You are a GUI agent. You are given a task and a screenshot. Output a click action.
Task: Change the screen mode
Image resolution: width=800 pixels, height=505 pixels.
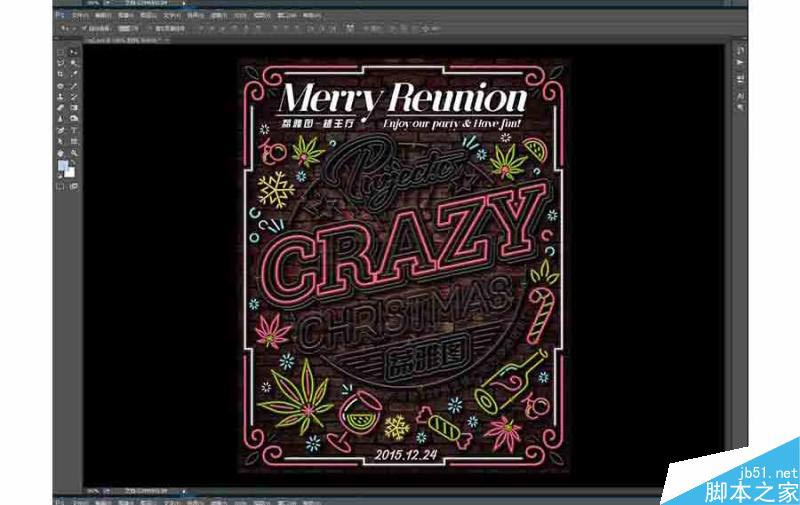(74, 187)
